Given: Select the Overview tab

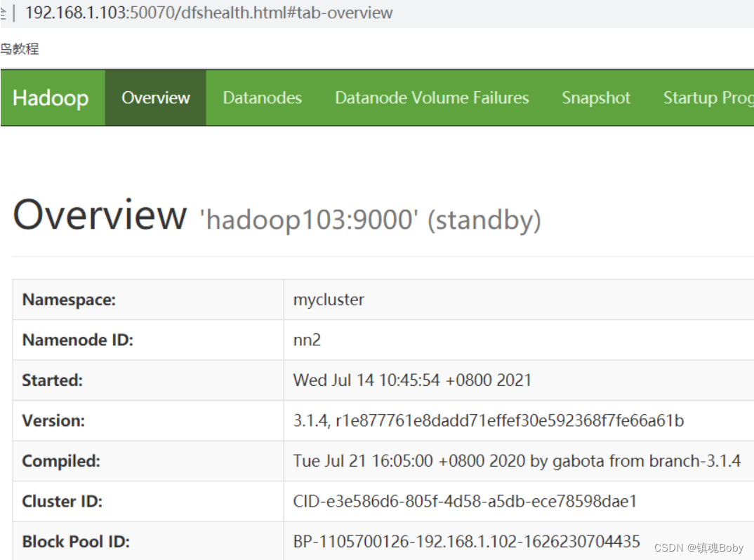Looking at the screenshot, I should (156, 98).
